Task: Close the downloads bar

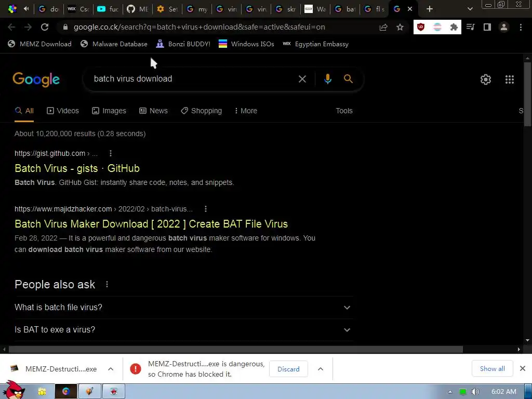Action: pyautogui.click(x=523, y=368)
